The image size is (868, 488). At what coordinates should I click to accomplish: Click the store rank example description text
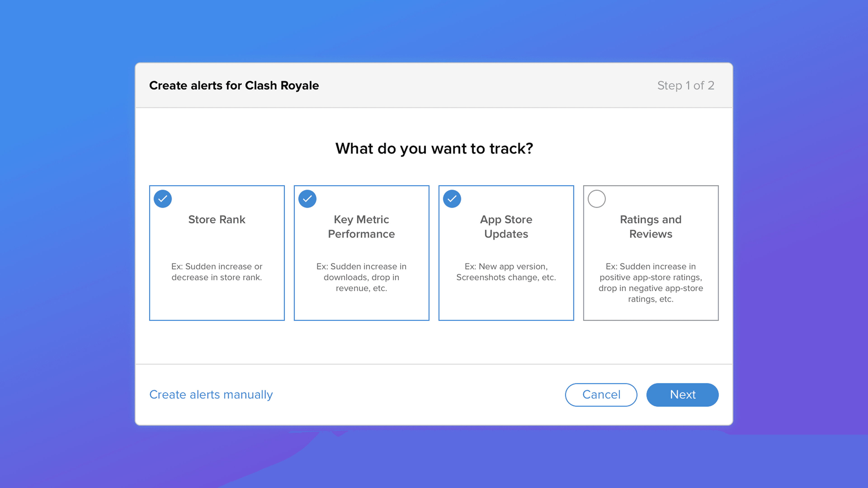tap(217, 272)
